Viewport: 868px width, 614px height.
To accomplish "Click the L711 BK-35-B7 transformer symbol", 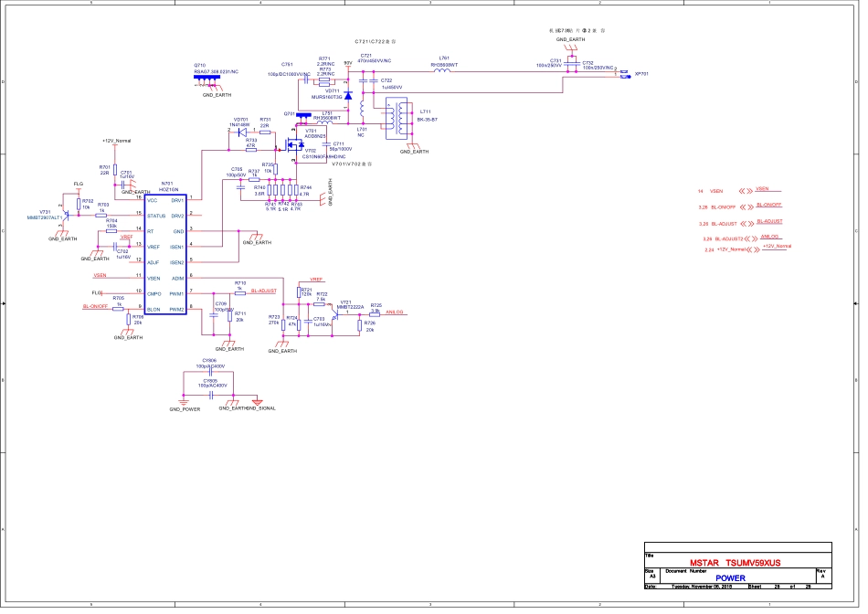I will (397, 117).
